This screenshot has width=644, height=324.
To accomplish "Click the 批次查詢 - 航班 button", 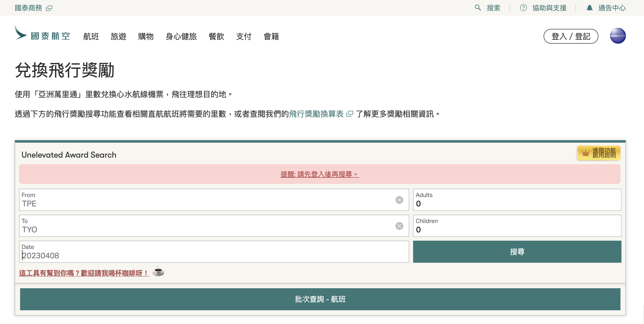I will (x=320, y=299).
